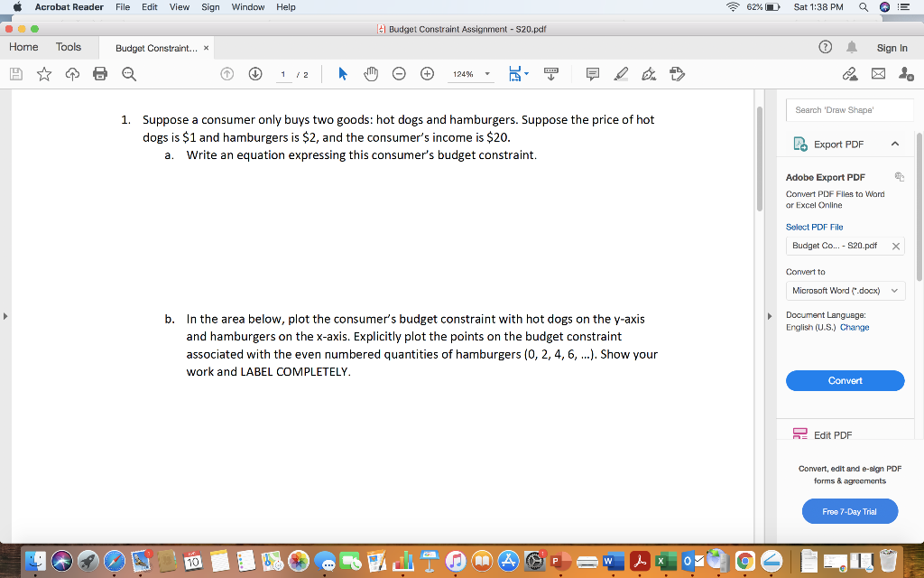Screen dimensions: 924x578
Task: Start the Free 7-Day Trial
Action: 849,511
